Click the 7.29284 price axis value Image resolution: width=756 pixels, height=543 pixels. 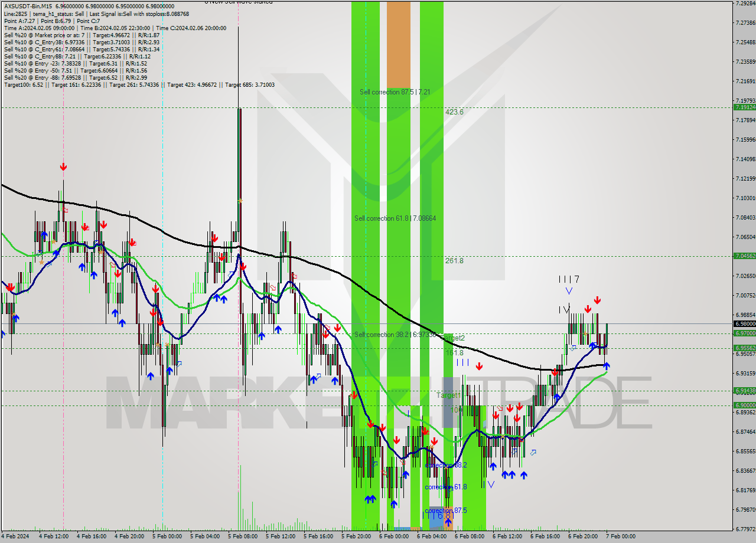(x=745, y=3)
